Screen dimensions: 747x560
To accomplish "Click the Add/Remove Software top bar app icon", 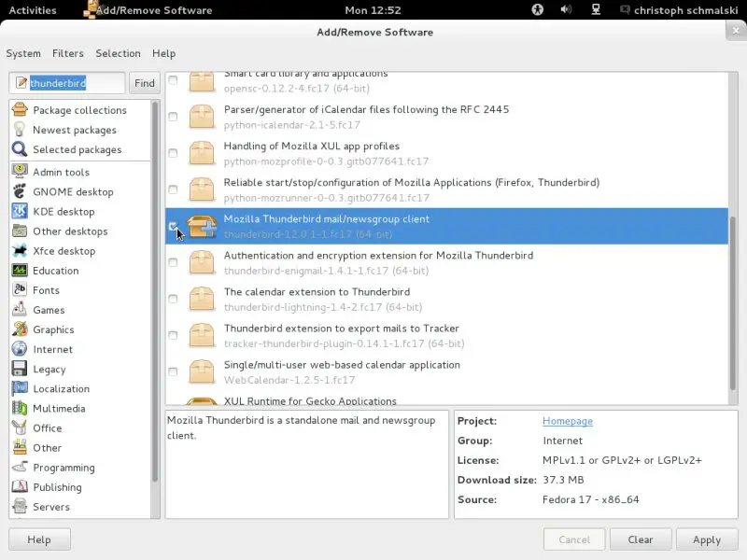I will (x=89, y=9).
